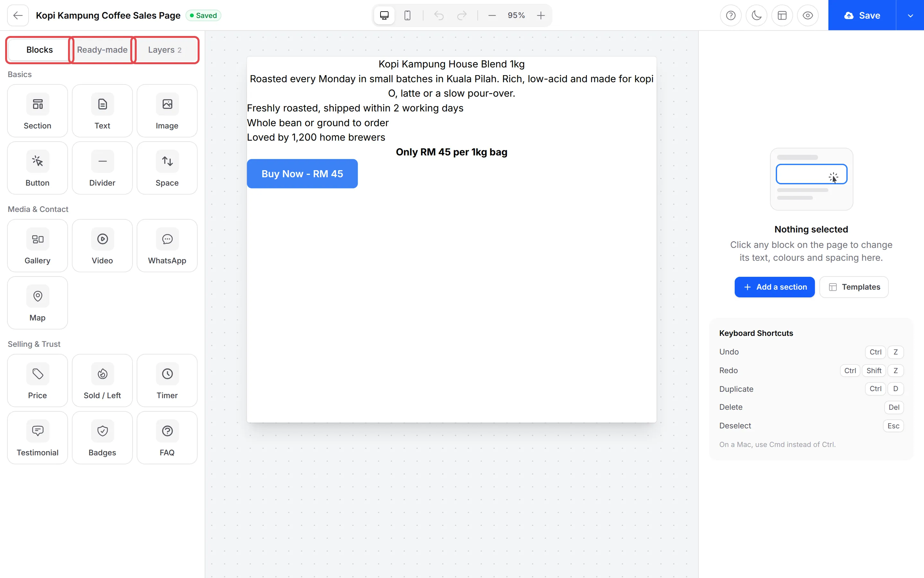Add a Sold / Left block
This screenshot has width=924, height=578.
(102, 381)
